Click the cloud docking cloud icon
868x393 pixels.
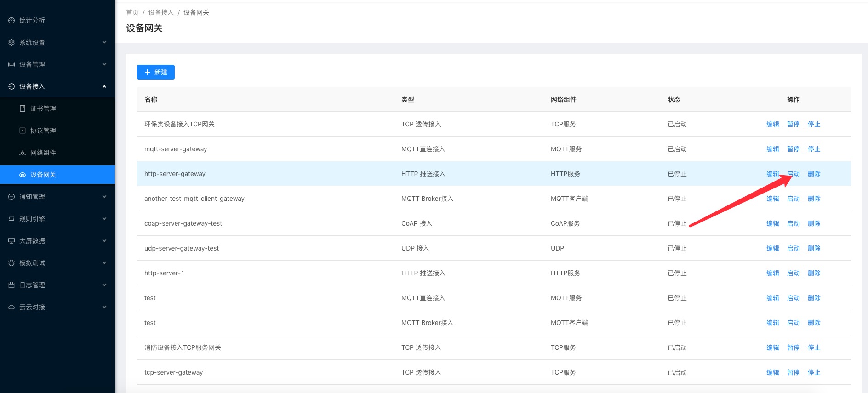tap(11, 307)
